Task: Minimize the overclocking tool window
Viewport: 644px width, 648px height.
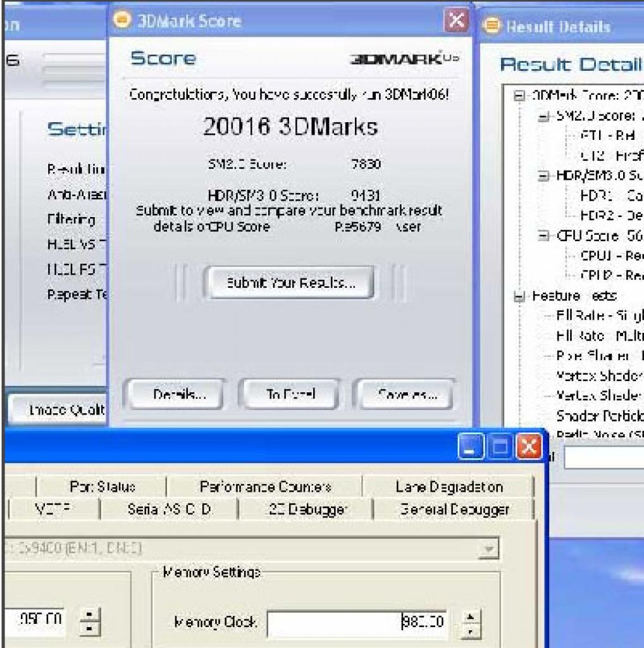Action: 471,446
